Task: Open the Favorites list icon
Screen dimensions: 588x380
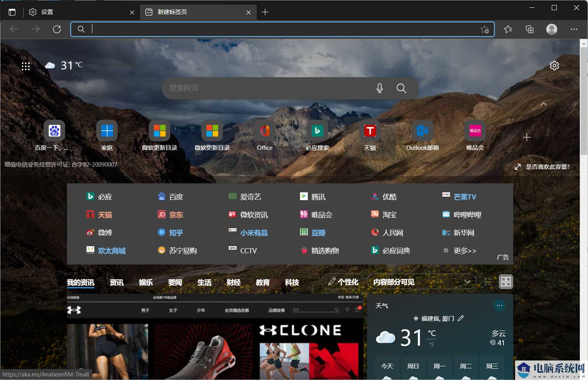Action: tap(508, 29)
